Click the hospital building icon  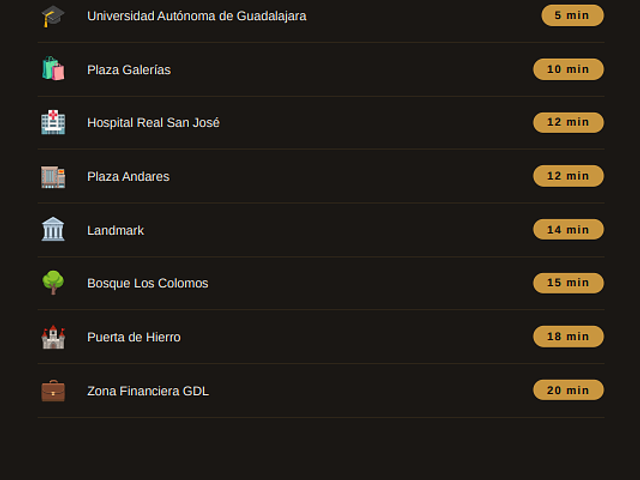tap(53, 122)
